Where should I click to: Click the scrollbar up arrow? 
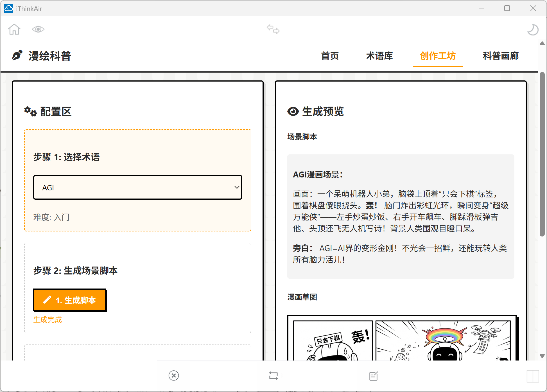542,44
